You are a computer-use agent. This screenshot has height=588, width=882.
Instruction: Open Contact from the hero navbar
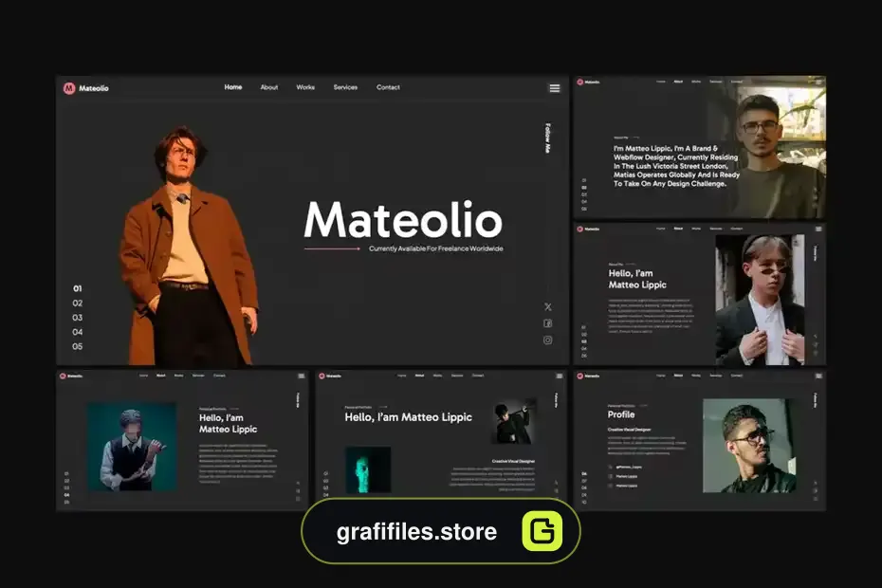(388, 87)
